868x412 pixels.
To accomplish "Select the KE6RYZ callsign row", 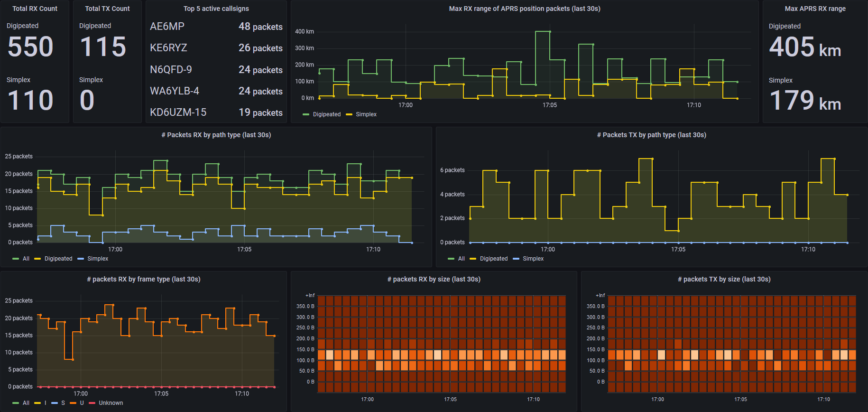I will [216, 48].
